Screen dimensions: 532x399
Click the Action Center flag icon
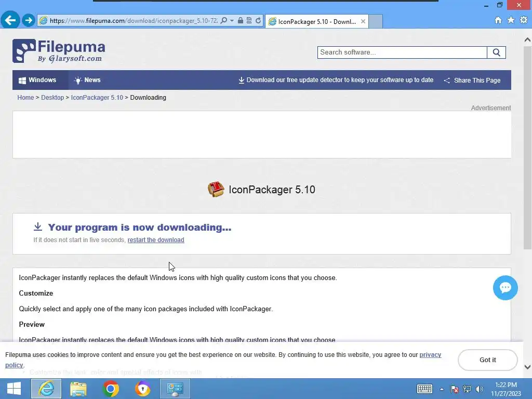pyautogui.click(x=455, y=389)
